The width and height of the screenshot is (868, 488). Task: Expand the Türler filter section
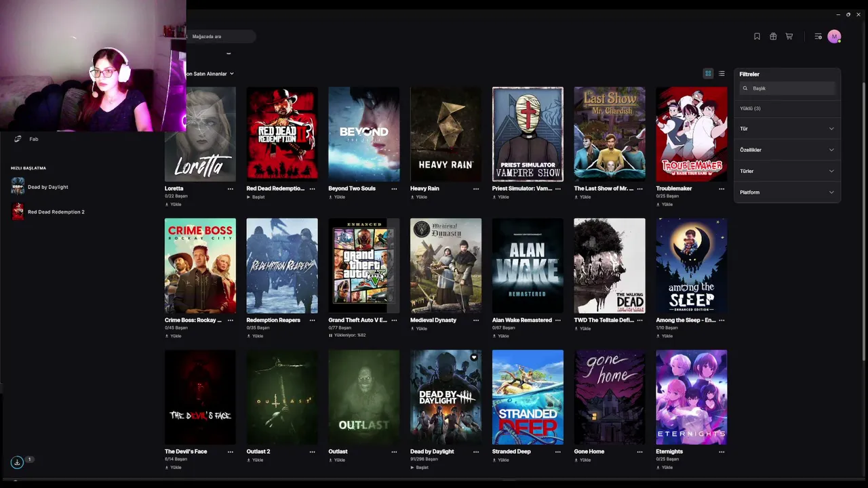coord(787,171)
